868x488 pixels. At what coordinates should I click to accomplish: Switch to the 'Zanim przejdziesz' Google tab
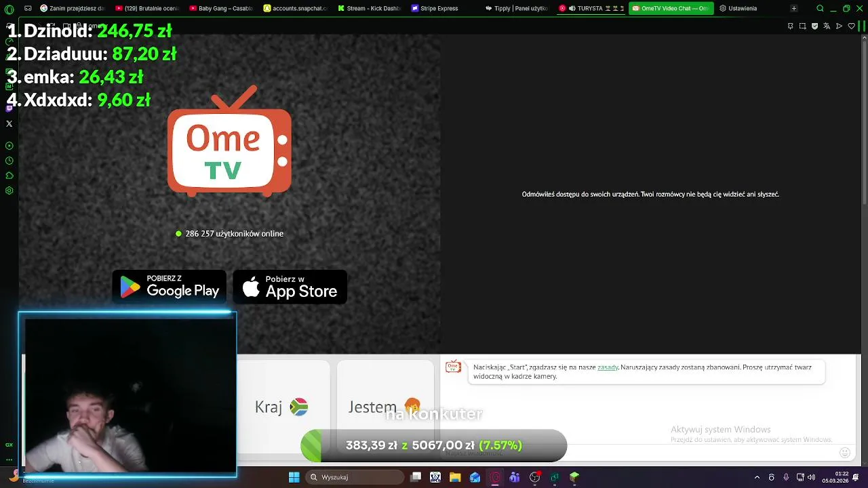pos(73,9)
